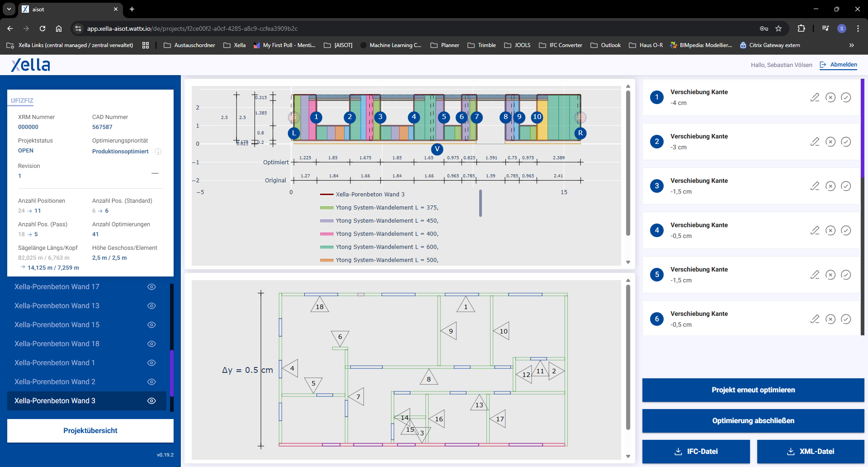Click the blue V marker on wall diagram

(x=437, y=149)
